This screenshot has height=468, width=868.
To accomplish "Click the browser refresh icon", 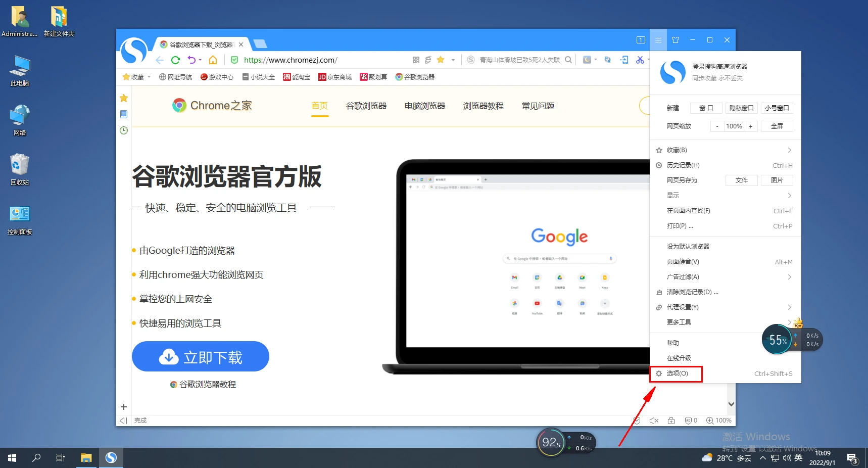I will point(175,60).
